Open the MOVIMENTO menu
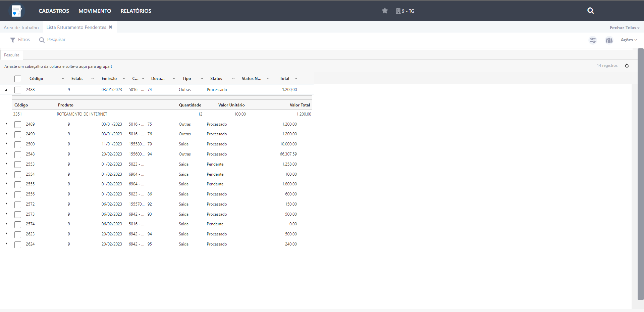Screen dimensions: 644x312 click(95, 11)
